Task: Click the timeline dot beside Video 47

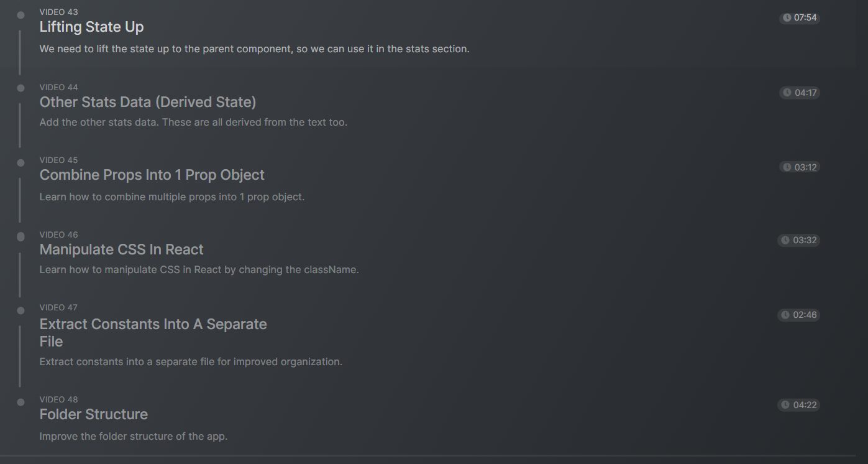Action: pyautogui.click(x=21, y=310)
